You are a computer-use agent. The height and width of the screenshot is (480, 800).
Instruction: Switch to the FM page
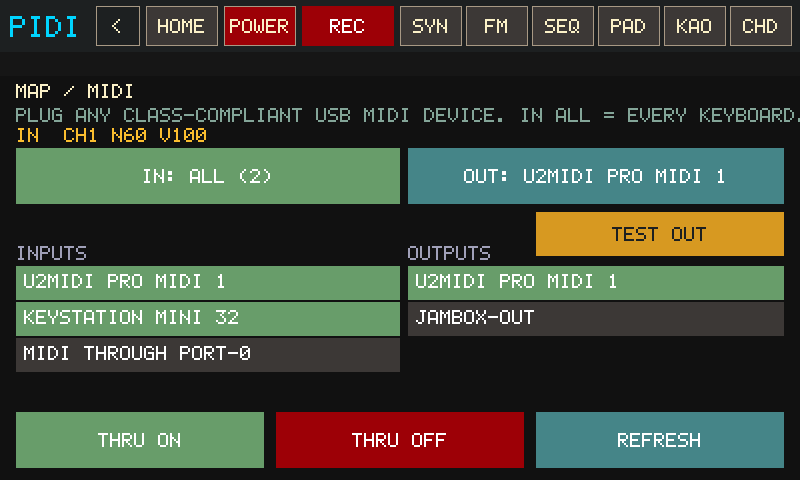(496, 26)
